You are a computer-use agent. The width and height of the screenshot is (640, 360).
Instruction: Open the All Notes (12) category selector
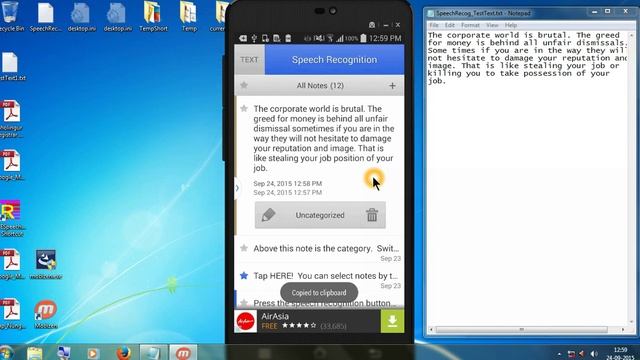click(x=320, y=86)
